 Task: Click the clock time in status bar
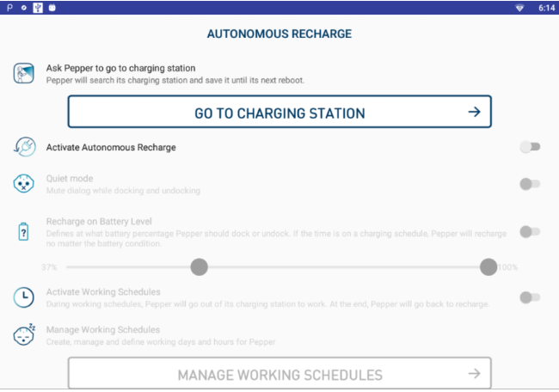coord(546,8)
